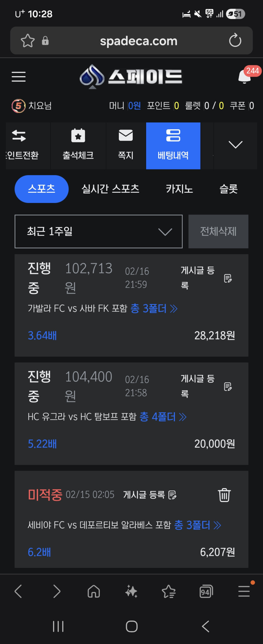Expand the quick menu chevron
Screen dimensions: 263x644
[236, 145]
